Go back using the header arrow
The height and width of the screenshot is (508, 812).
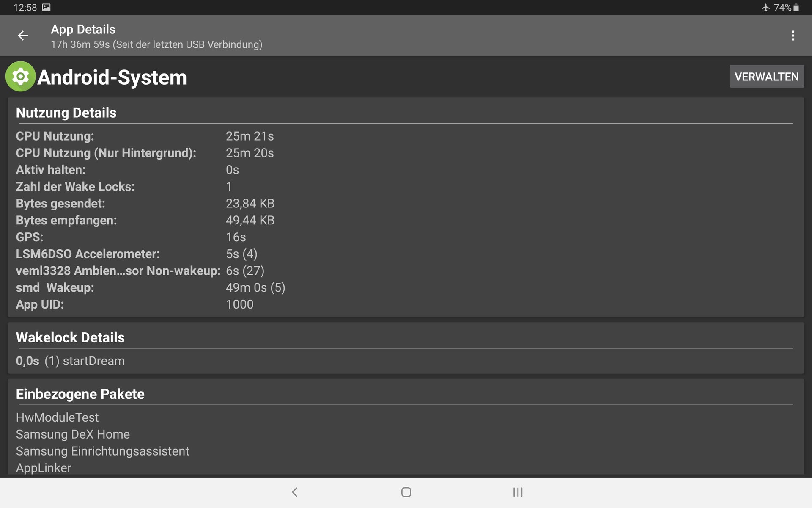coord(23,36)
